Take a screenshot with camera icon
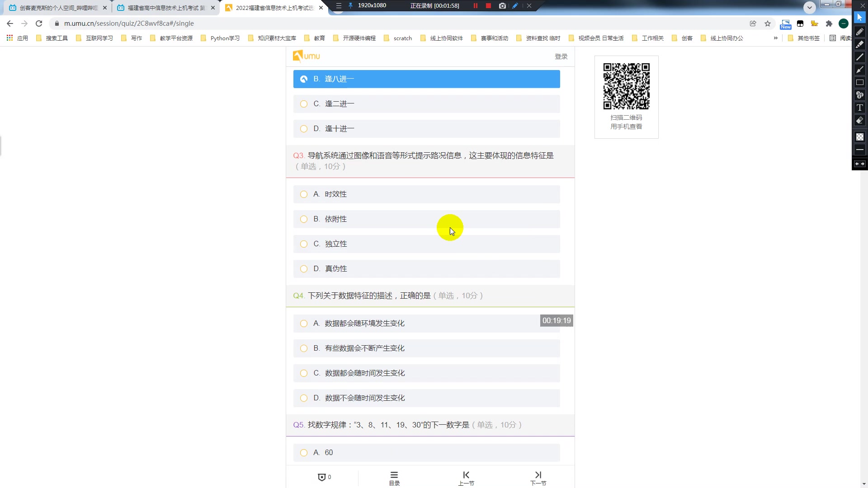The height and width of the screenshot is (488, 868). [x=502, y=6]
